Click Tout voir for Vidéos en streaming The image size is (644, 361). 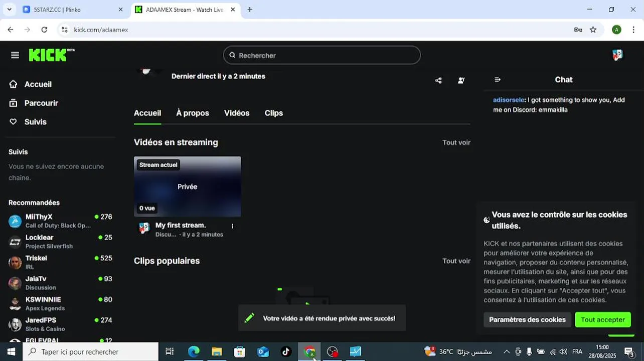(456, 142)
